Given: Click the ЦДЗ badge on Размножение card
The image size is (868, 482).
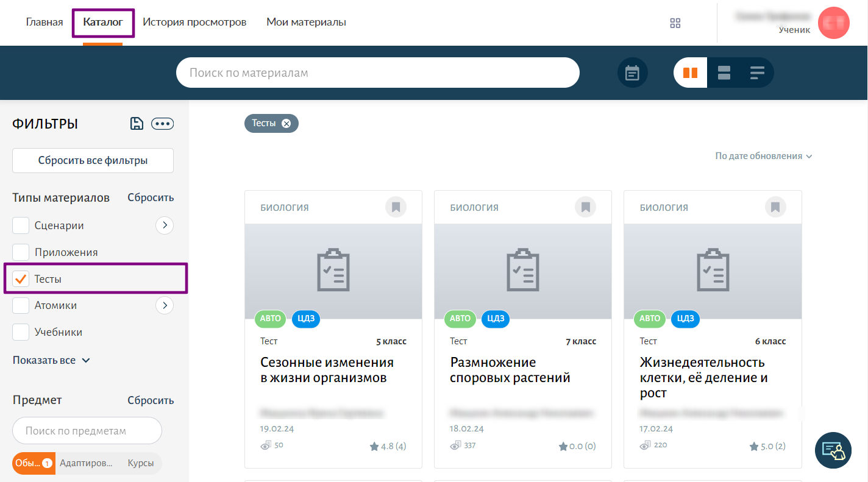Looking at the screenshot, I should coord(496,318).
